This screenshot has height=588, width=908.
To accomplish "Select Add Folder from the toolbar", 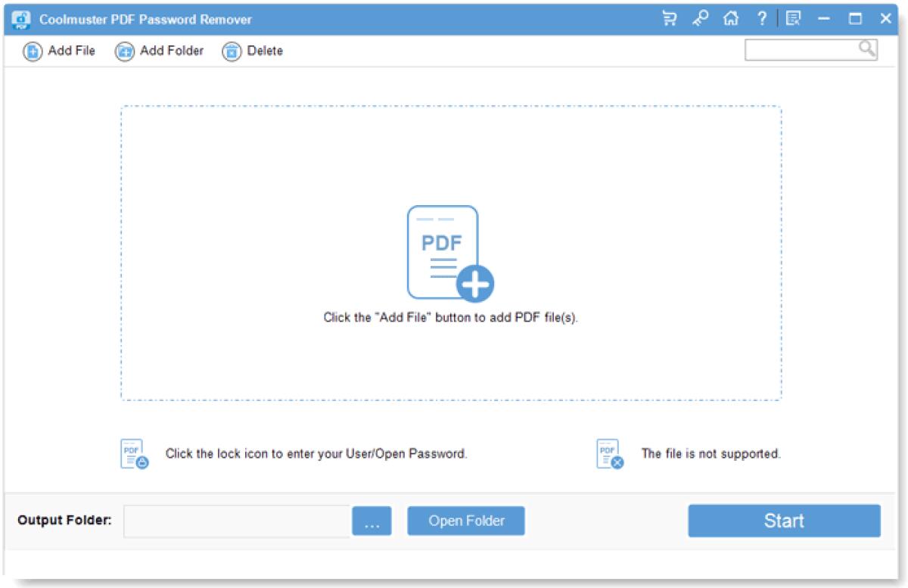I will [x=160, y=51].
